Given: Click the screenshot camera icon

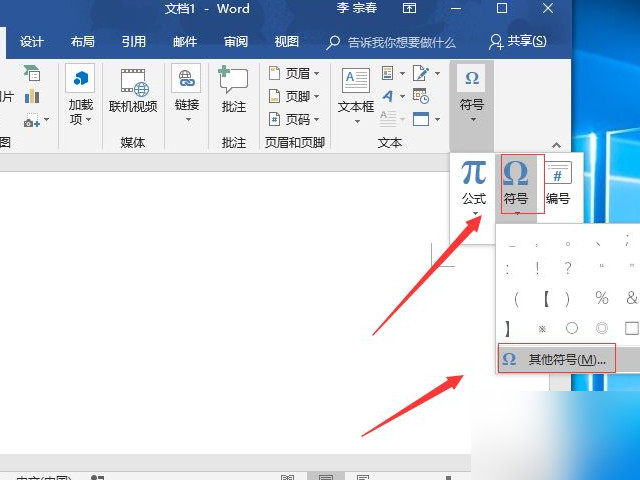Looking at the screenshot, I should 32,121.
